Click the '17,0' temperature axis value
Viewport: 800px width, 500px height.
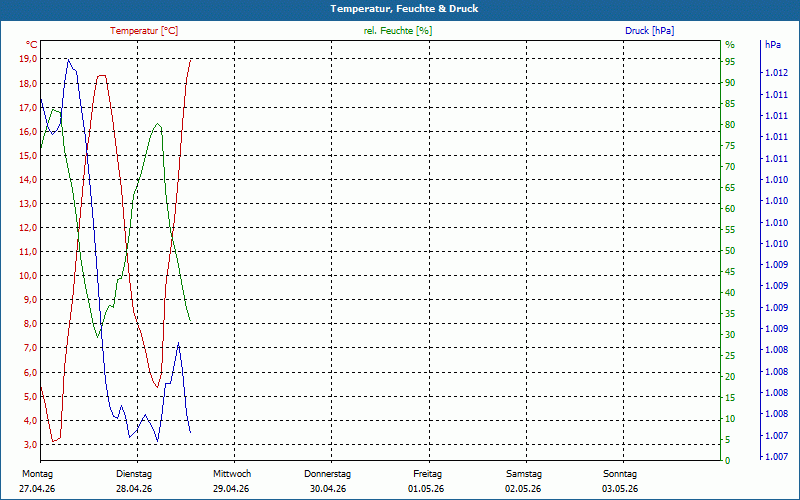point(28,108)
